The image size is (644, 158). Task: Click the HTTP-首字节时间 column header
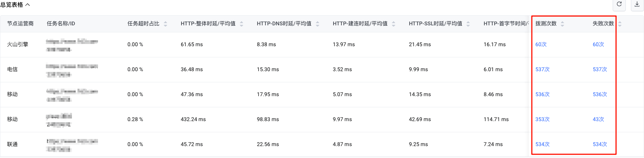pos(506,23)
